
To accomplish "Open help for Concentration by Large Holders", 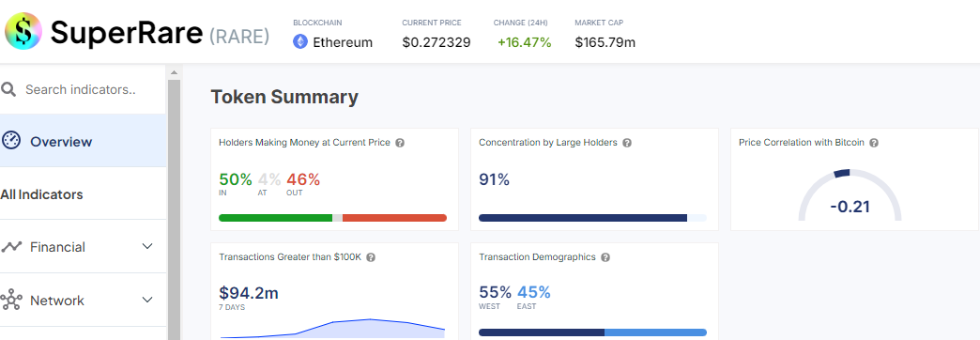I will 627,143.
